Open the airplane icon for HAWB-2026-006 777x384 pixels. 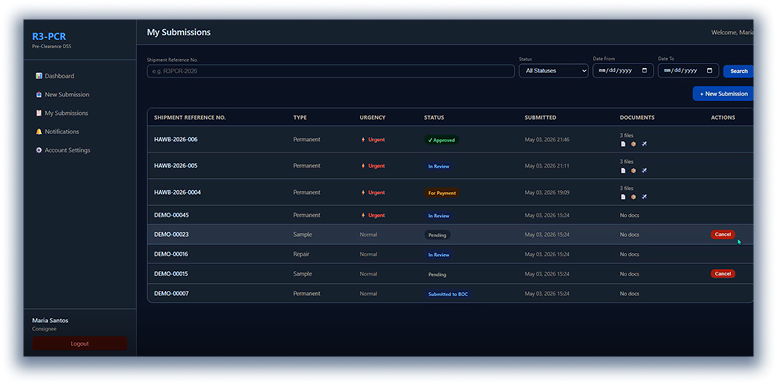coord(644,144)
